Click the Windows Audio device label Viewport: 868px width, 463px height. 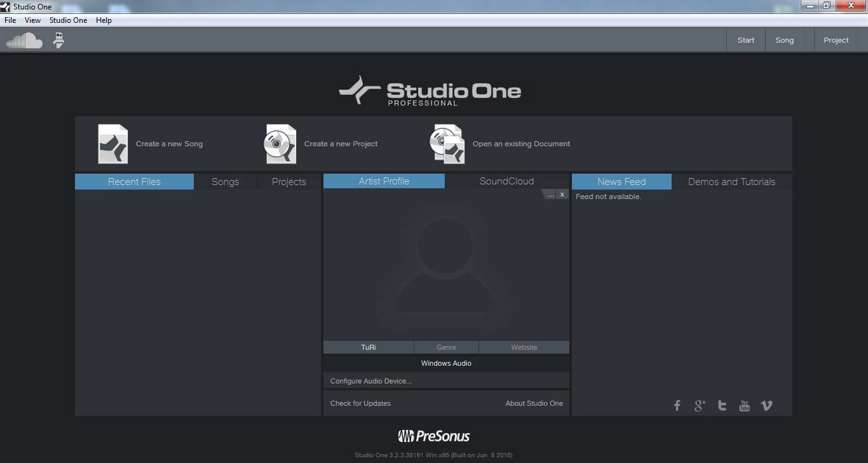point(446,363)
